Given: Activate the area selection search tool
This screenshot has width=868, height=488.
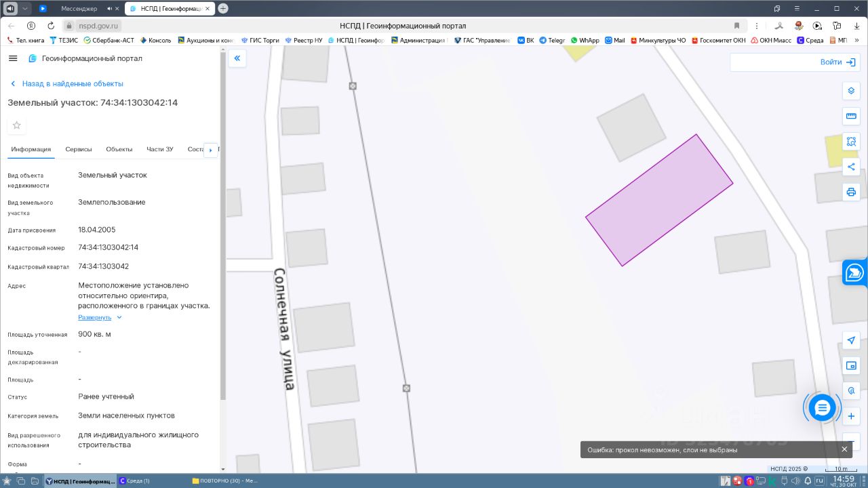Looking at the screenshot, I should coord(851,142).
